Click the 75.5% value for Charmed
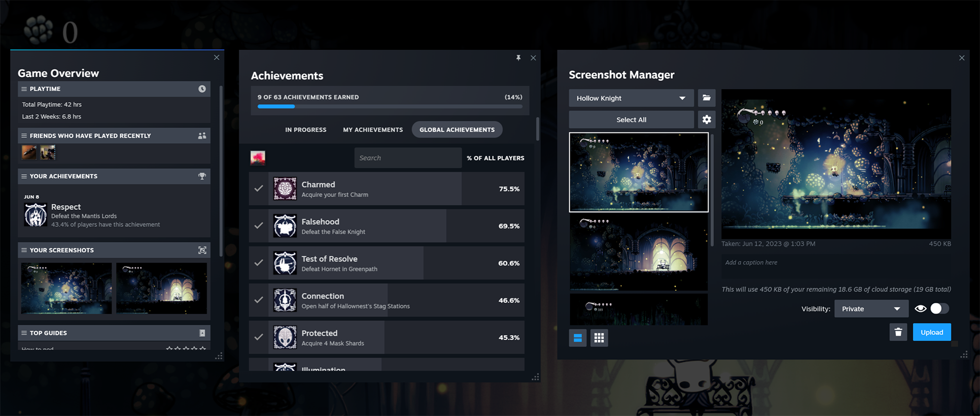This screenshot has width=980, height=416. tap(509, 189)
